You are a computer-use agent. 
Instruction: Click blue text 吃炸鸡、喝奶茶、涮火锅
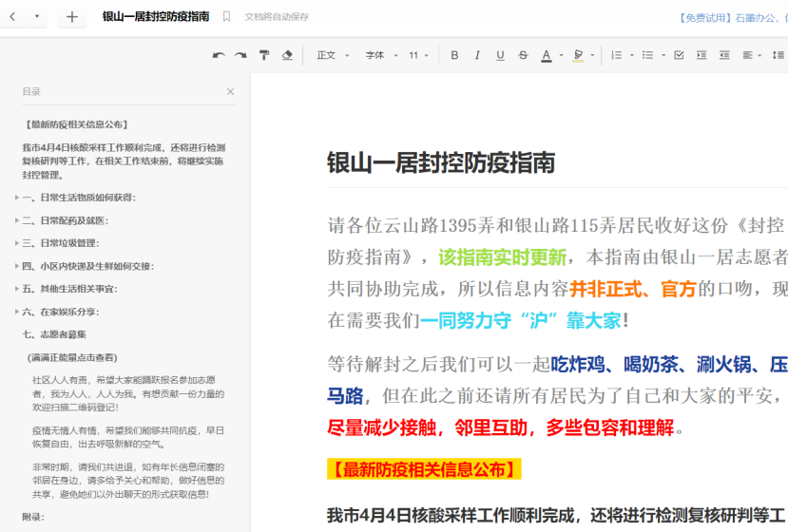coord(651,365)
